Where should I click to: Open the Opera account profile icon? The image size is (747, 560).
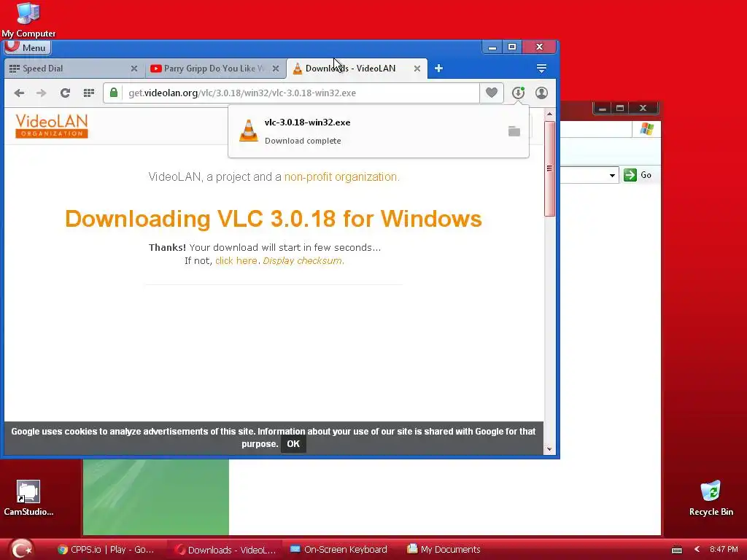(x=541, y=93)
